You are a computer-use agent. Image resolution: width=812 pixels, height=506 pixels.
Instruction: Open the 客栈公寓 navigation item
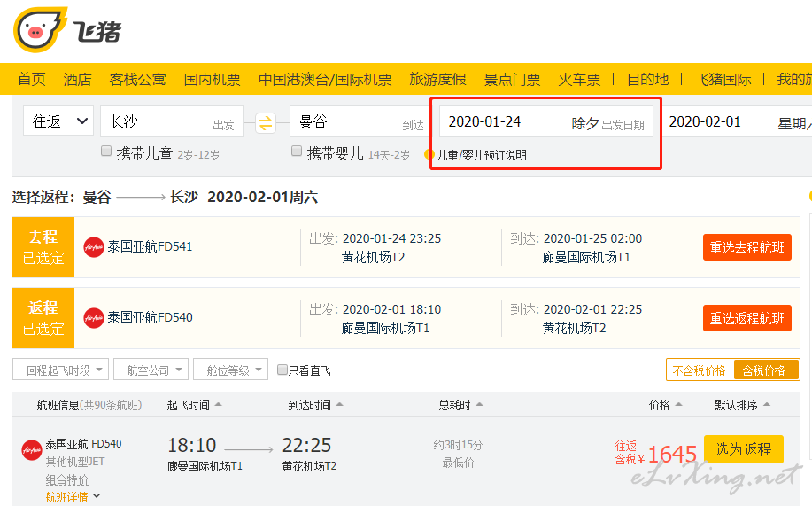[x=138, y=80]
